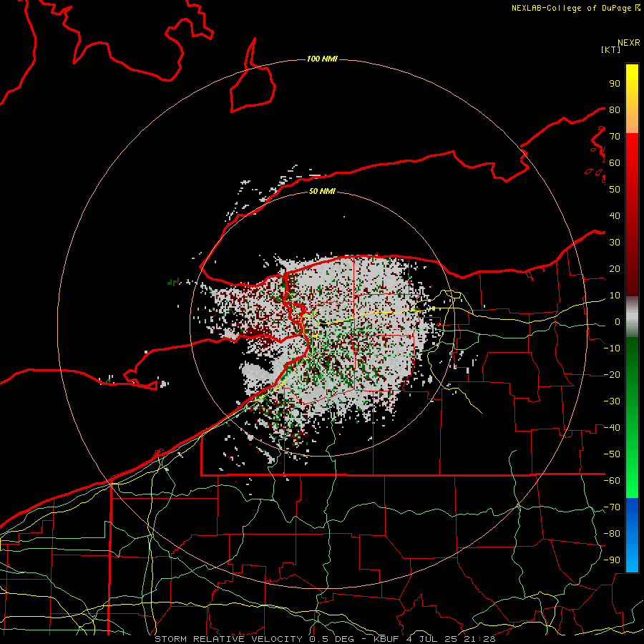Click the -60 value on the velocity scale

(612, 481)
